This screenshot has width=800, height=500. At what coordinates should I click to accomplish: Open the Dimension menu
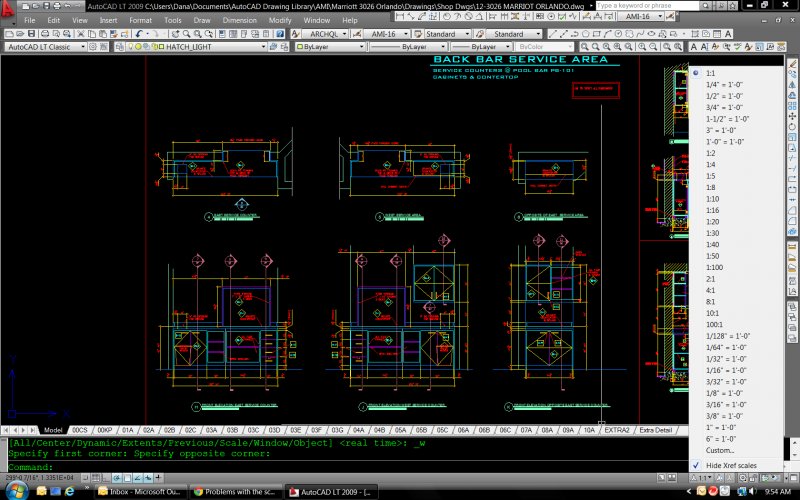[239, 20]
